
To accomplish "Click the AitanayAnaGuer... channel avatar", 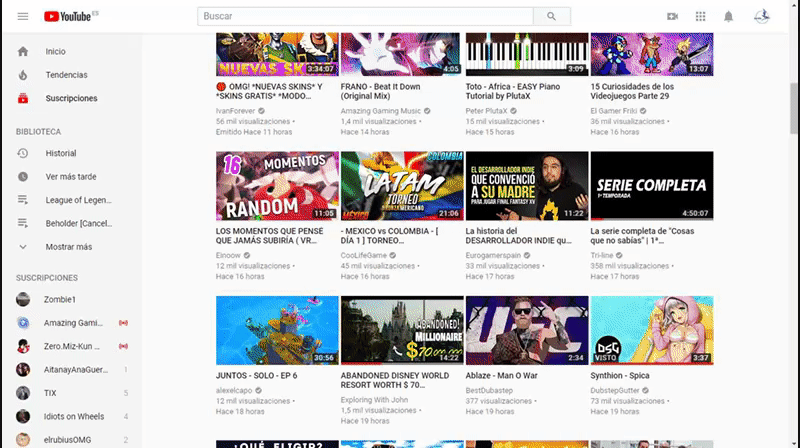I will click(23, 369).
